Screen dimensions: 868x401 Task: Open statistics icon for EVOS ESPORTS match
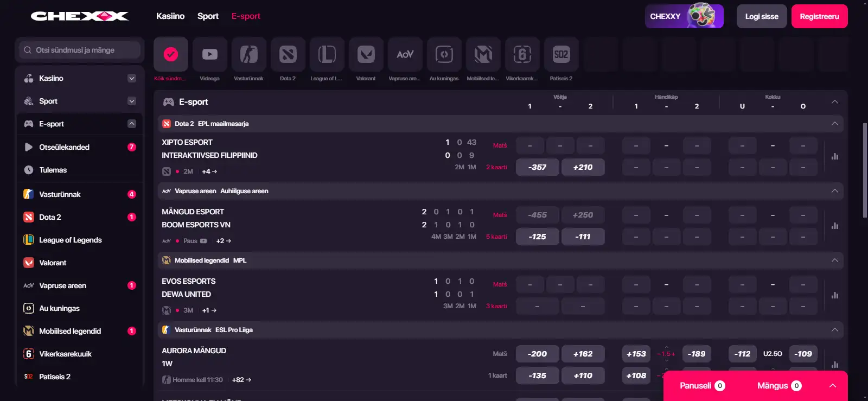(835, 295)
